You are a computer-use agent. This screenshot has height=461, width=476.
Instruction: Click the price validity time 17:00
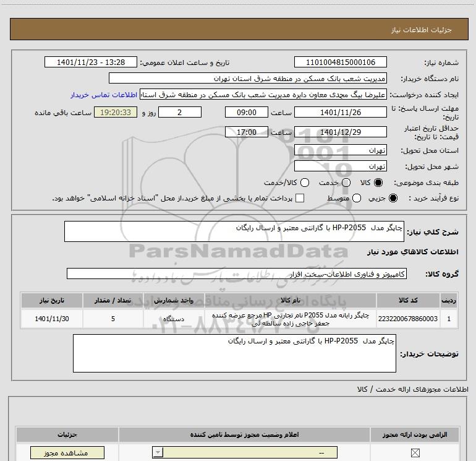tap(247, 132)
